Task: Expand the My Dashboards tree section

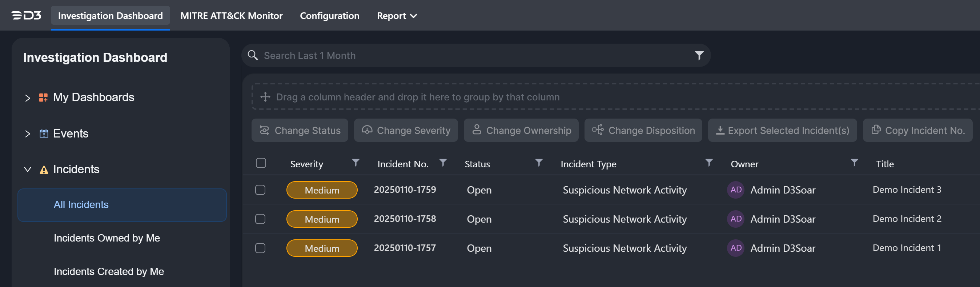Action: (27, 98)
